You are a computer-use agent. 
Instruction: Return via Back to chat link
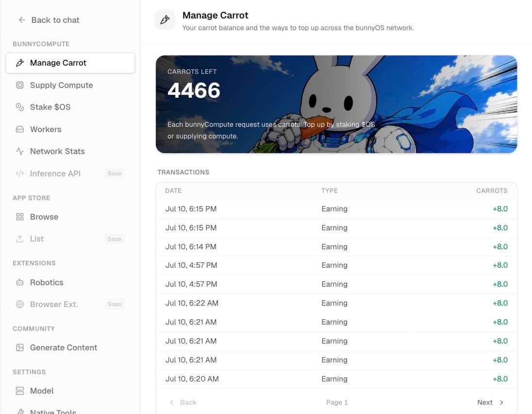click(49, 20)
